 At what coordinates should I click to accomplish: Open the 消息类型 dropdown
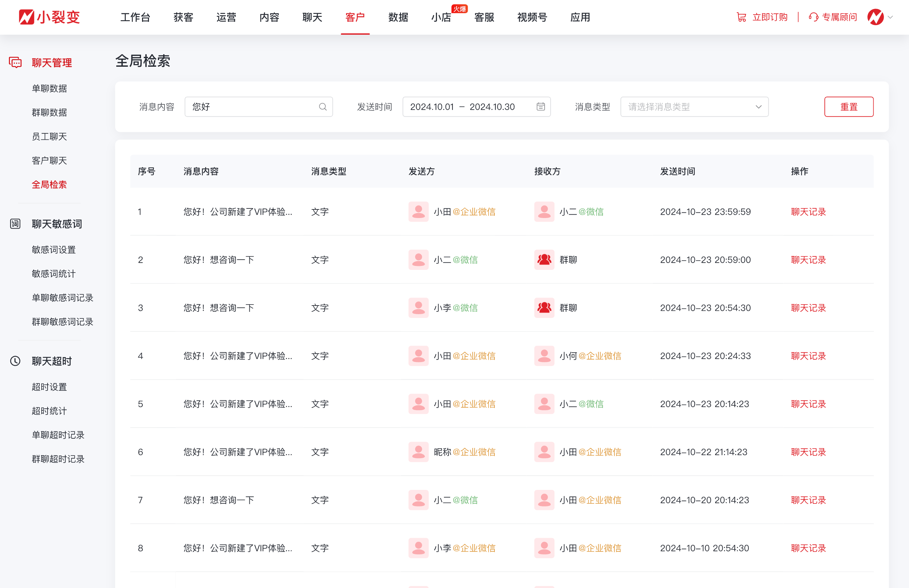click(694, 107)
